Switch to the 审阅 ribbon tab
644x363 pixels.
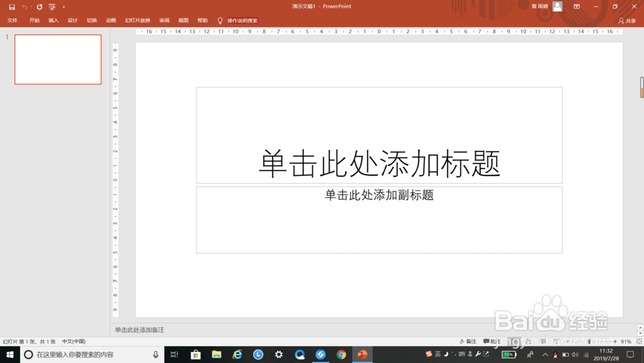click(x=164, y=21)
